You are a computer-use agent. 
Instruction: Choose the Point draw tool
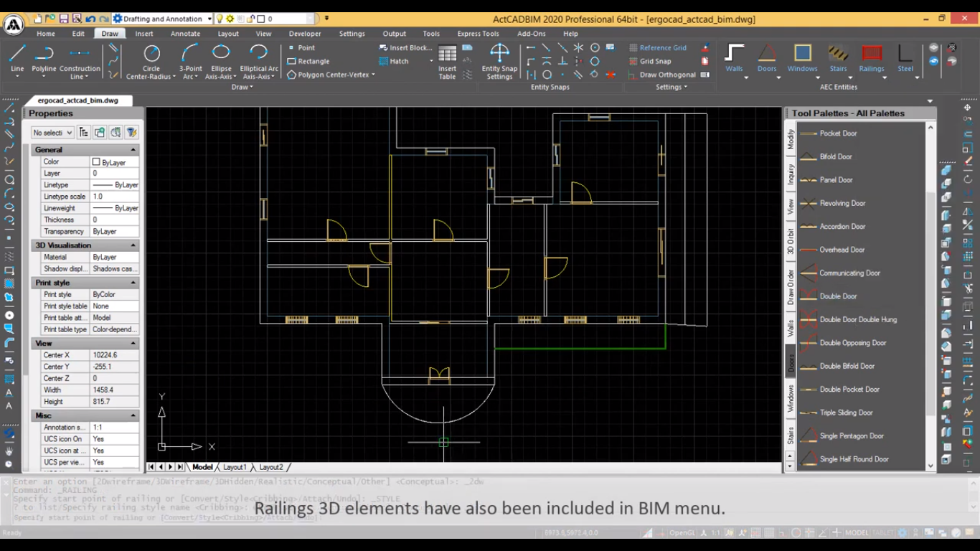(301, 47)
